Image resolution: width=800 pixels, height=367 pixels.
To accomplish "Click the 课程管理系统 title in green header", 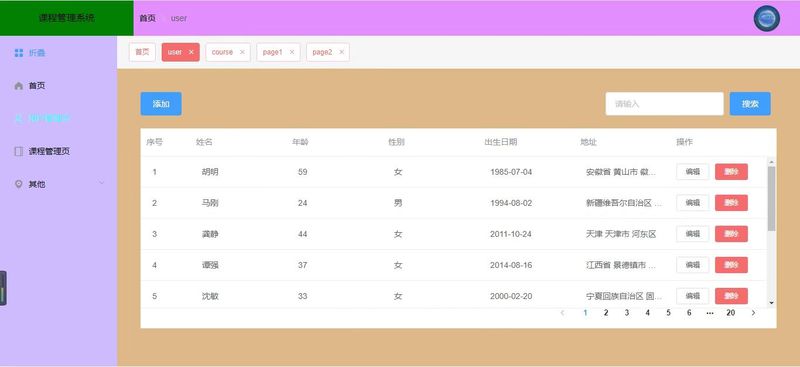I will tap(67, 18).
